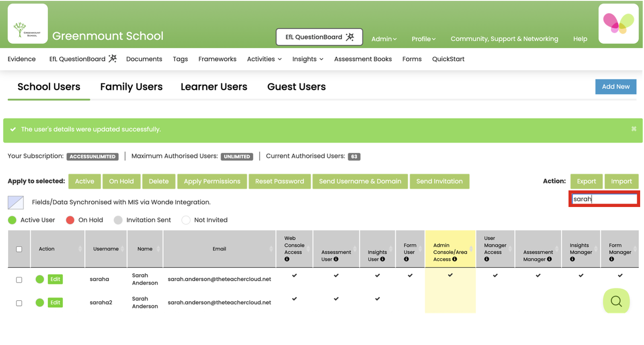
Task: Select the checkbox next to user saraha2
Action: 18,303
